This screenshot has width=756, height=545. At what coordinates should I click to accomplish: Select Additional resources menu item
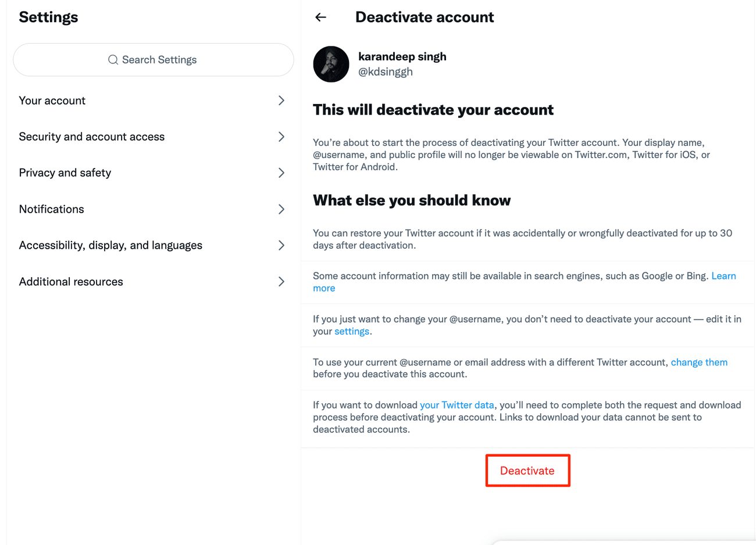(71, 282)
